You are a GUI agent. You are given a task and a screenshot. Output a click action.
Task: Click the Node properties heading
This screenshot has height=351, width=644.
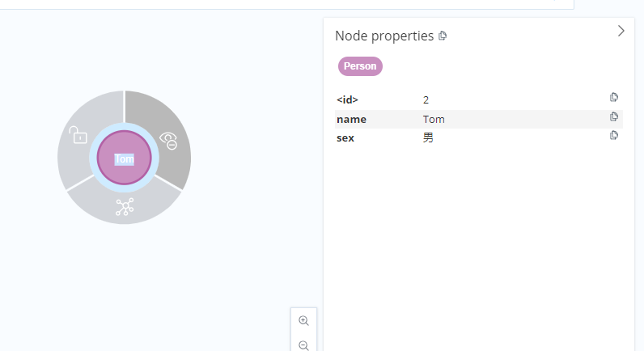coord(384,36)
